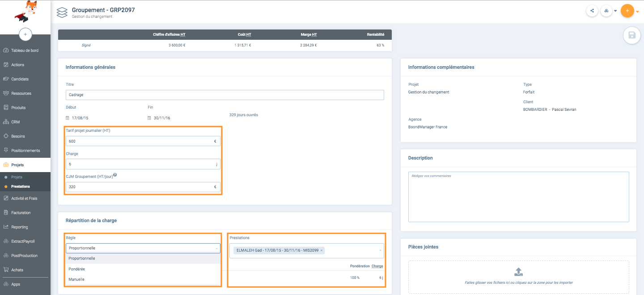Go to Facturation in the sidebar

pos(21,213)
